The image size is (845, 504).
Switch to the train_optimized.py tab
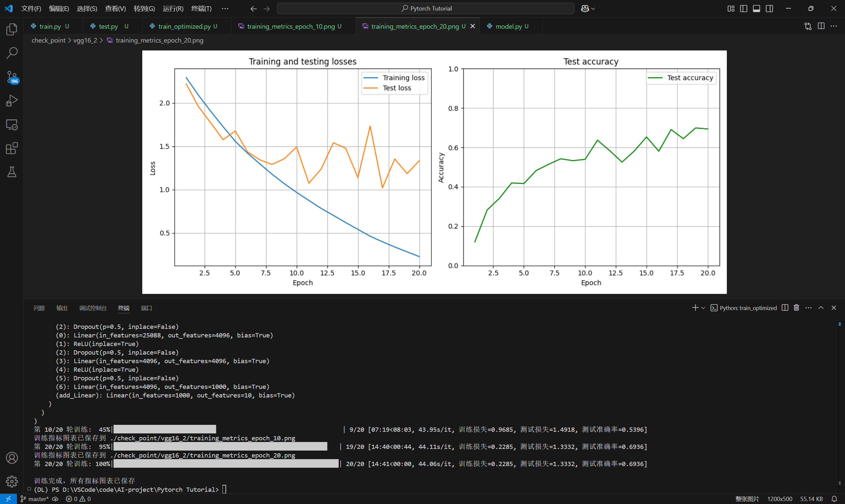[184, 26]
